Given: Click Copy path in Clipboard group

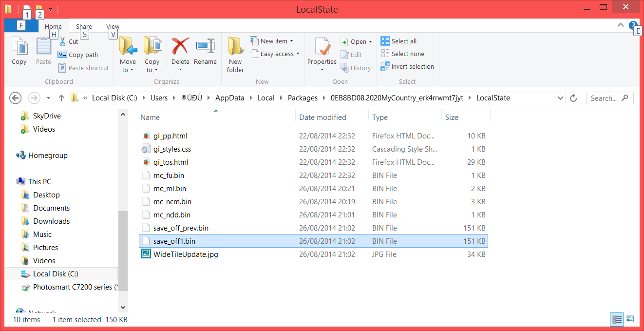Looking at the screenshot, I should coord(78,55).
